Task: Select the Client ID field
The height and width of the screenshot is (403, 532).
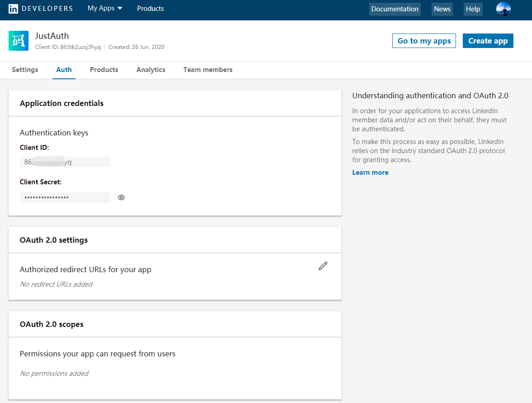Action: pos(65,162)
